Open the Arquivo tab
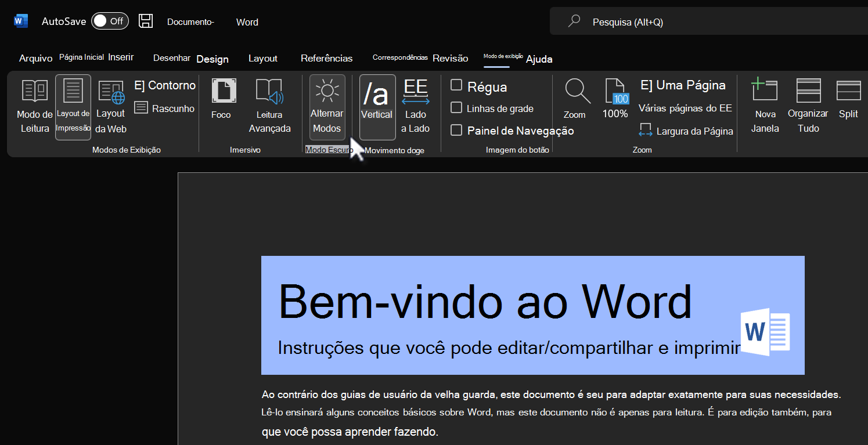The width and height of the screenshot is (868, 445). 35,58
